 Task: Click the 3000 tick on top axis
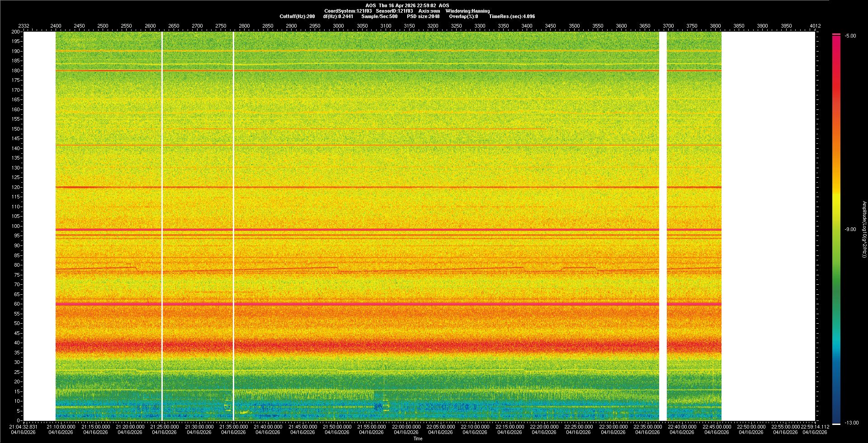338,26
